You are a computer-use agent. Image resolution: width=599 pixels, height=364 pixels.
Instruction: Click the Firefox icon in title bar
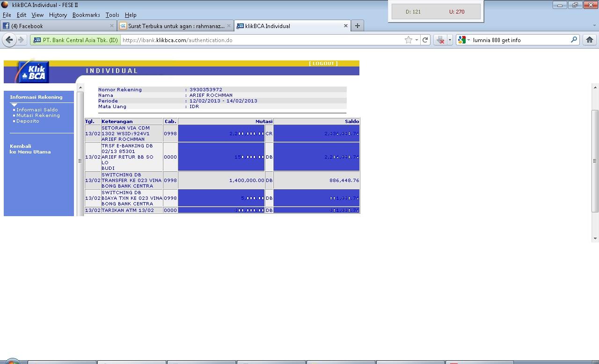[x=5, y=5]
